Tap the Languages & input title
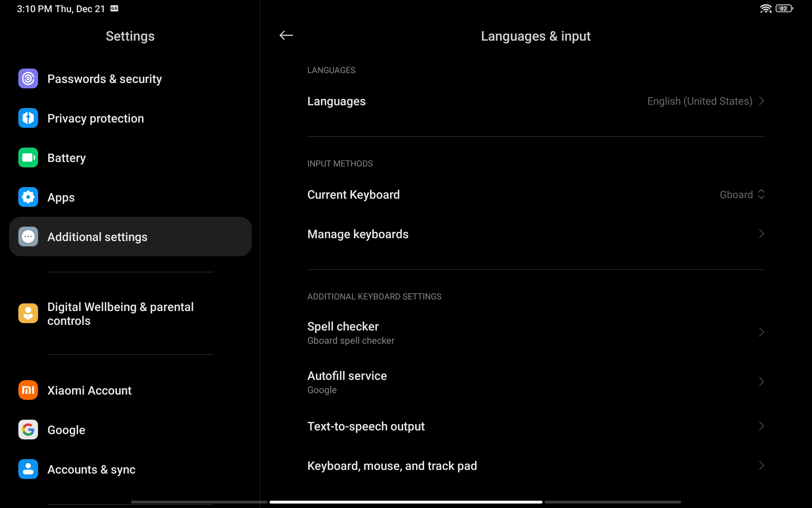 pyautogui.click(x=535, y=36)
